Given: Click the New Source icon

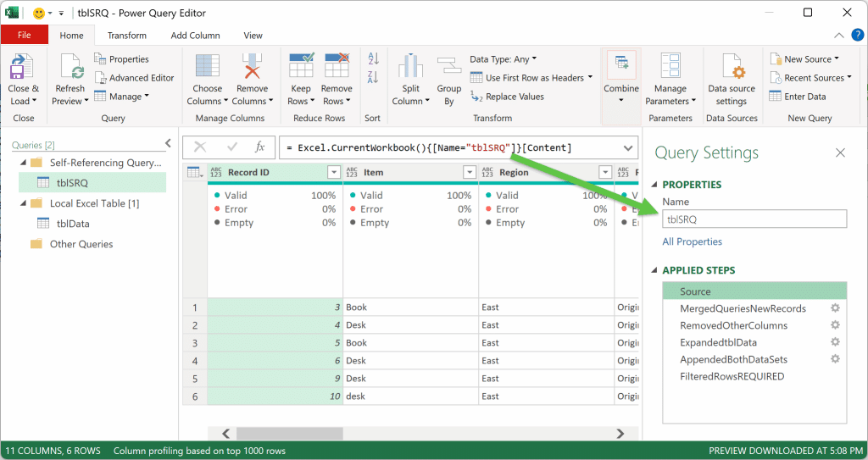Looking at the screenshot, I should tap(776, 59).
